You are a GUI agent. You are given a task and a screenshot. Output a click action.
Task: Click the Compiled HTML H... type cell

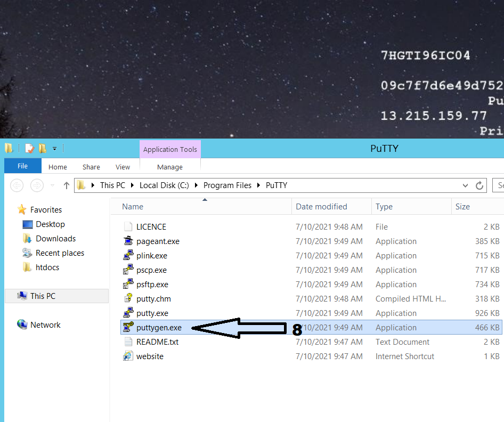pos(410,299)
